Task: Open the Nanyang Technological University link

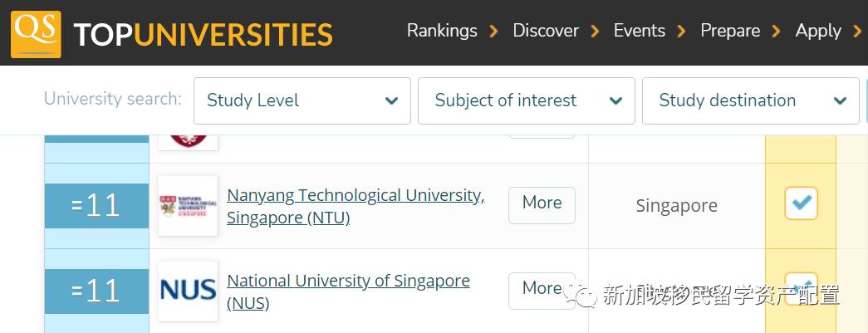Action: (x=355, y=196)
